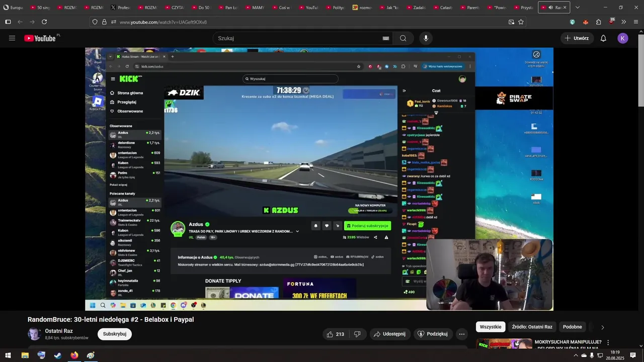Go forward with Firefox forward arrow
Viewport: 644px width, 362px height.
tap(32, 22)
